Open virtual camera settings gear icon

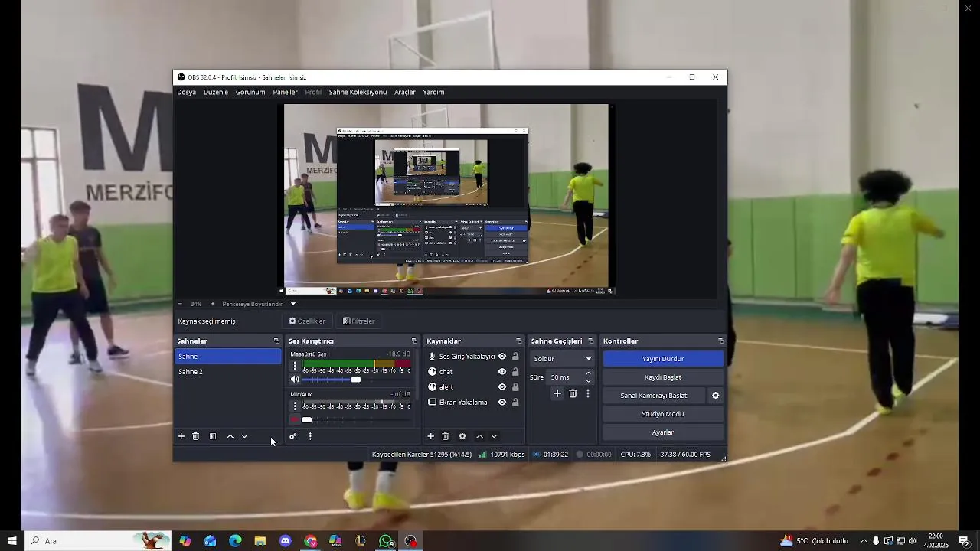(716, 396)
